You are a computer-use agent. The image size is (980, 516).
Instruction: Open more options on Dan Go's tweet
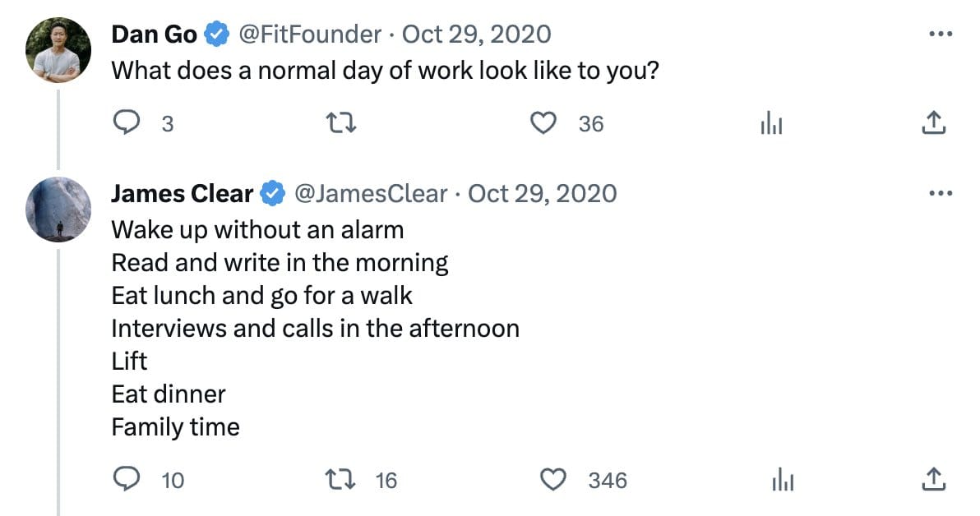(938, 35)
